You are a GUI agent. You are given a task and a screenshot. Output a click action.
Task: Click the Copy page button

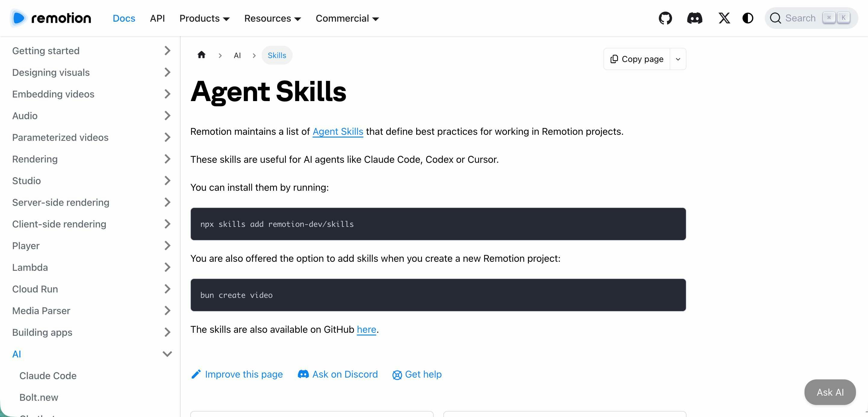637,59
